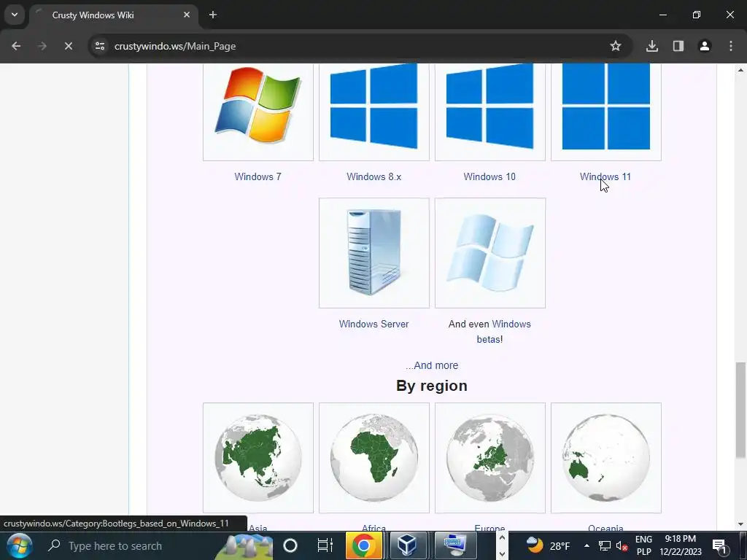
Task: Open the Asia globe thumbnail
Action: click(258, 458)
